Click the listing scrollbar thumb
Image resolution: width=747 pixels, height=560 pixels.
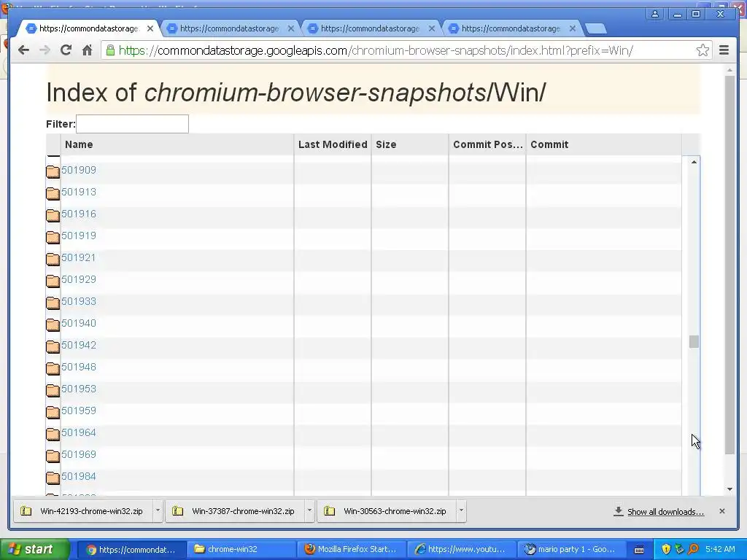pyautogui.click(x=694, y=341)
